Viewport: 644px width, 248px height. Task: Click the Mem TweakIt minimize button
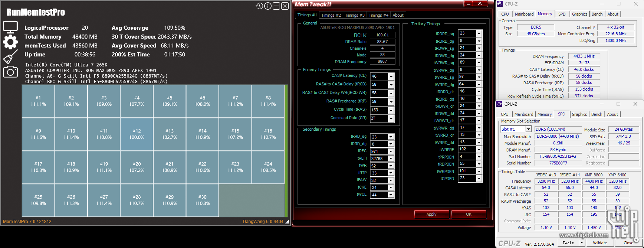[x=469, y=4]
